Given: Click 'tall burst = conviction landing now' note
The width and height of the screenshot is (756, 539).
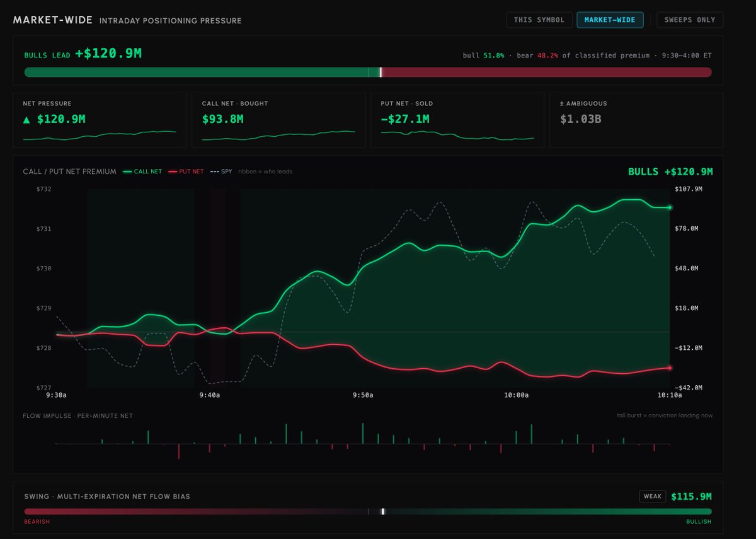Looking at the screenshot, I should click(x=665, y=415).
